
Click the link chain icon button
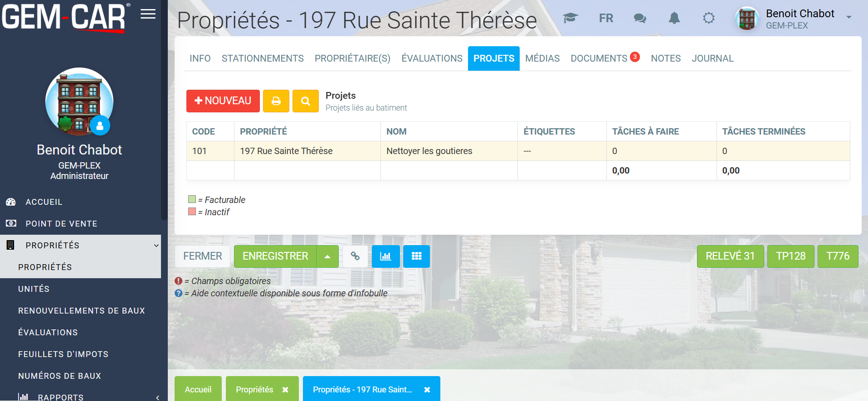click(x=355, y=256)
